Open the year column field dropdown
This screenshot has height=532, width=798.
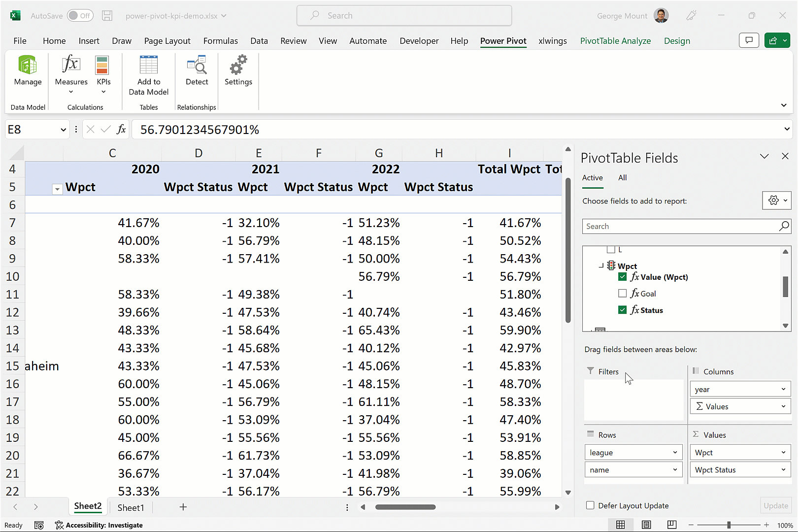click(x=783, y=389)
